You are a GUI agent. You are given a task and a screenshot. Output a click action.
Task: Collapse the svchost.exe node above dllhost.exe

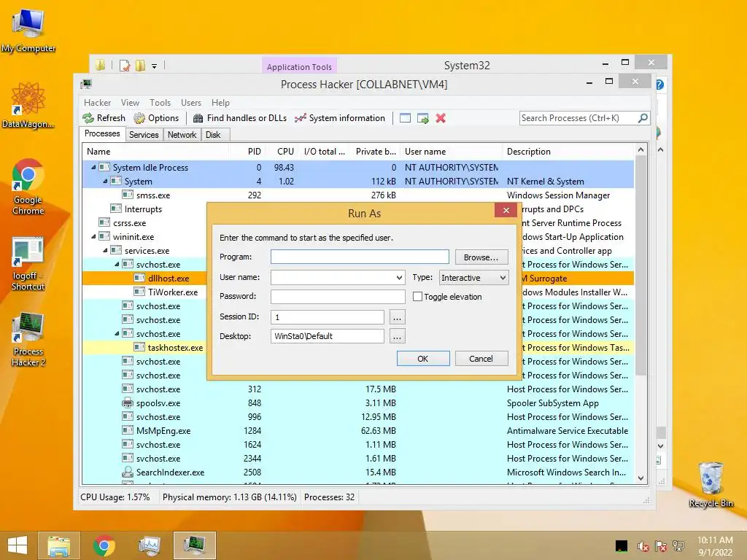117,264
